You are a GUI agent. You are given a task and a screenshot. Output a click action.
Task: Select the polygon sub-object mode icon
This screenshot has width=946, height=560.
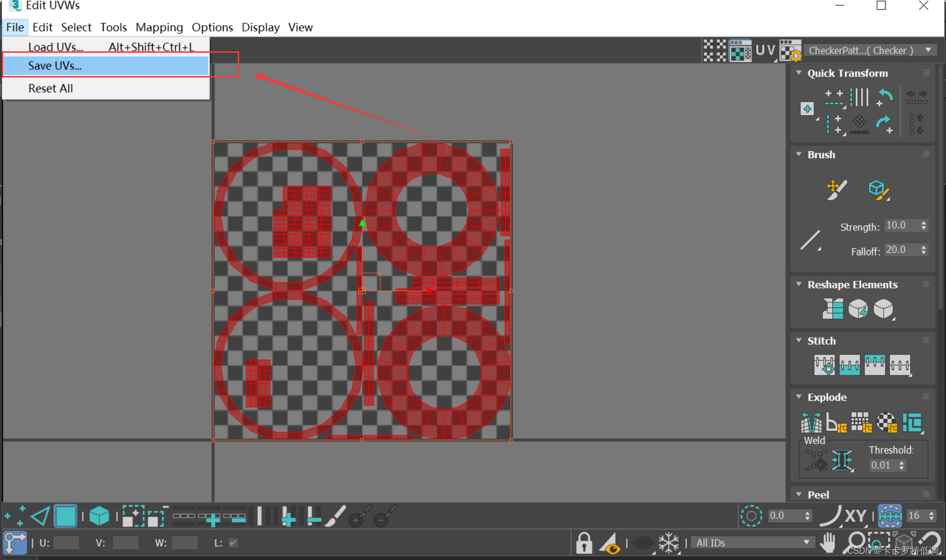click(x=66, y=516)
